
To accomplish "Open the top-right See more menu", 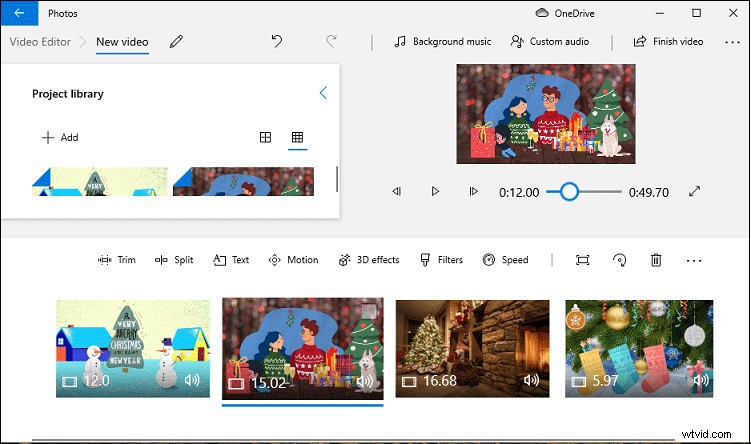I will tap(732, 42).
